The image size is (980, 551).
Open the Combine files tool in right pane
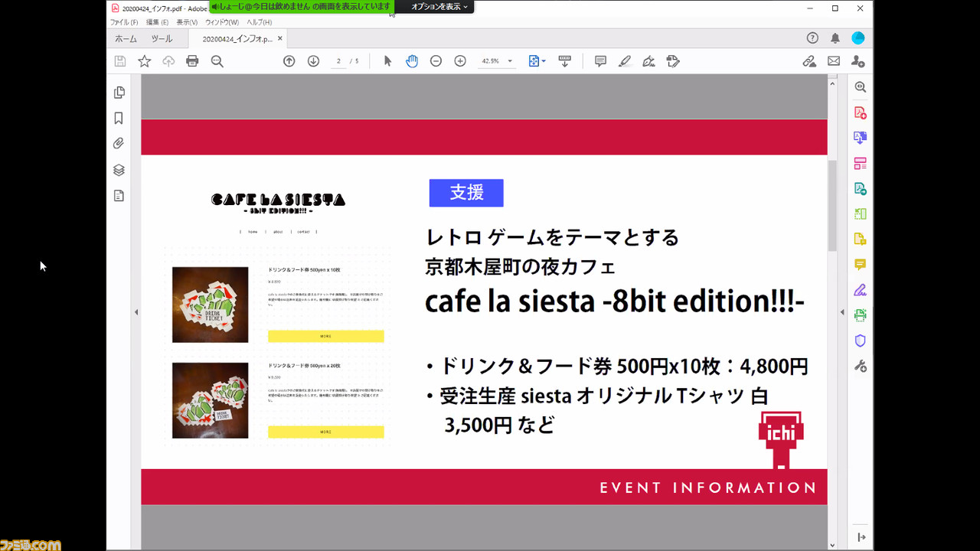click(861, 138)
